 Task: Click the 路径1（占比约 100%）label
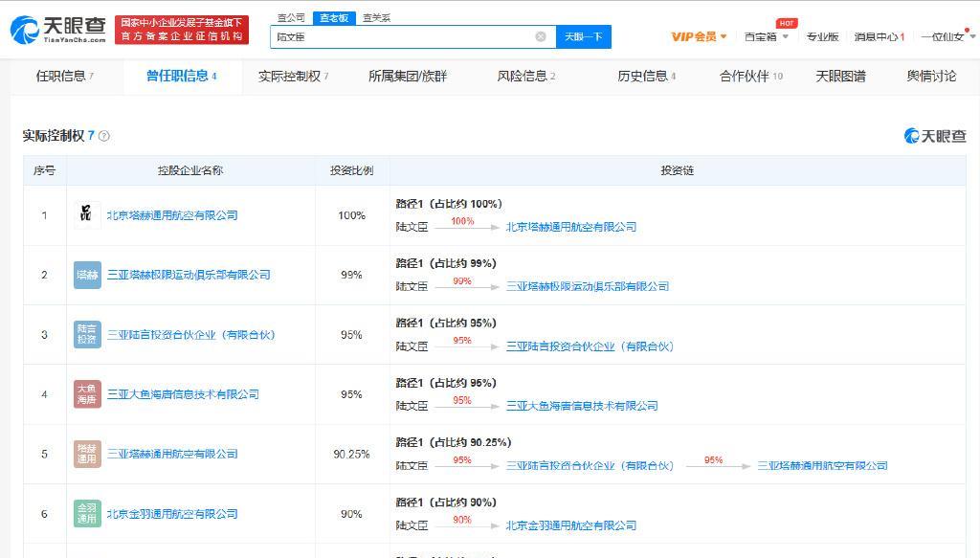(450, 204)
